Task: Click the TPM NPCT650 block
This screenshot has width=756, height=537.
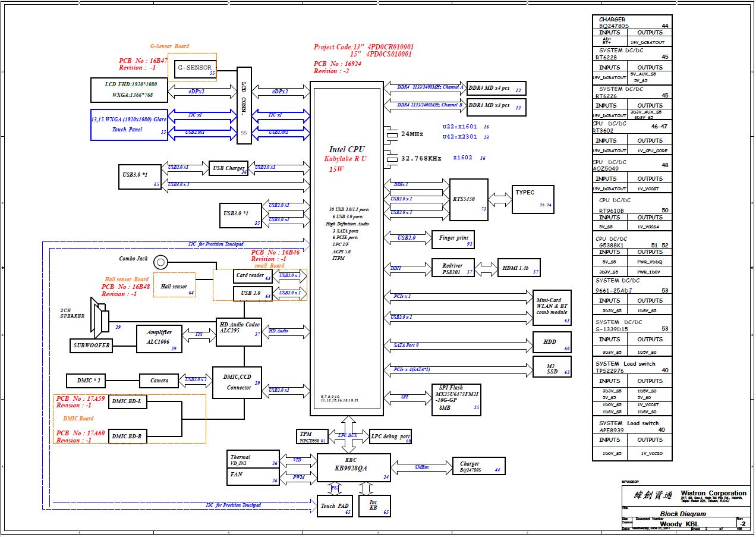Action: coord(313,436)
